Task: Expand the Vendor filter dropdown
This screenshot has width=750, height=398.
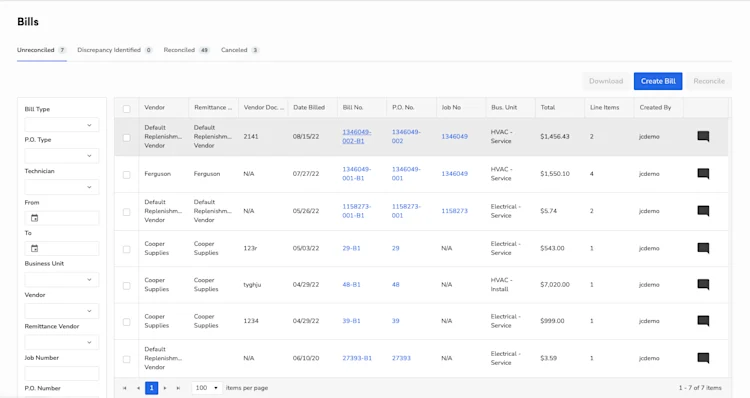Action: pos(62,311)
